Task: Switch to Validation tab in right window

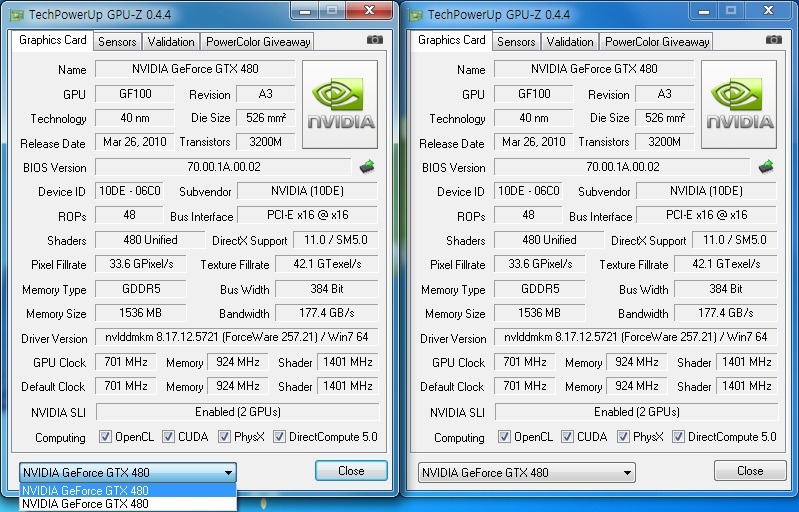Action: coord(570,42)
